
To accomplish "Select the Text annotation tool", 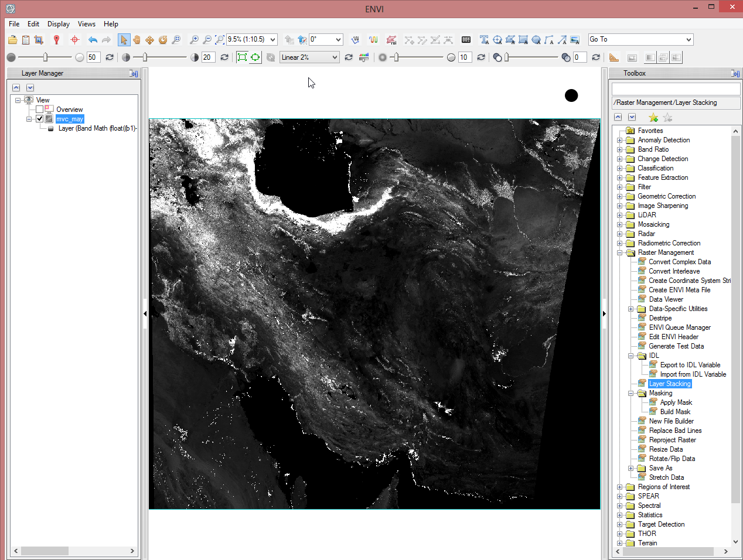I will [x=484, y=40].
